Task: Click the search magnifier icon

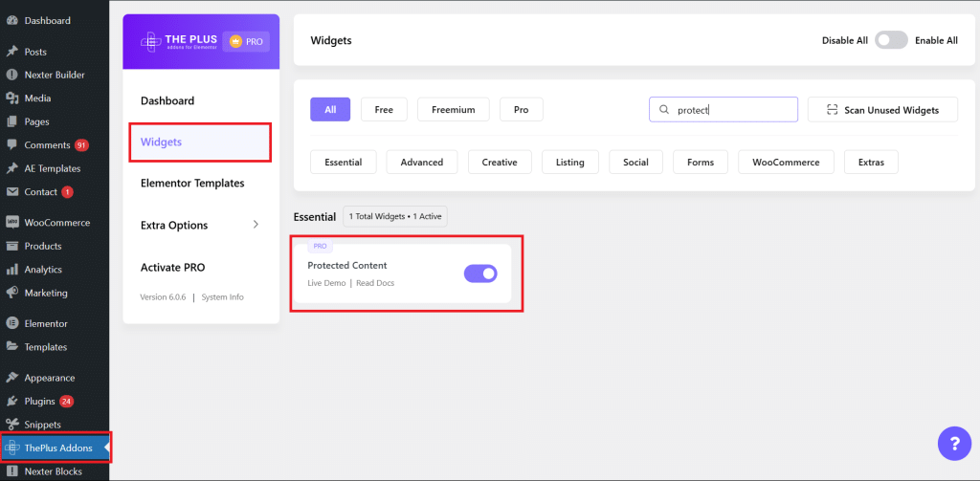Action: (x=664, y=109)
